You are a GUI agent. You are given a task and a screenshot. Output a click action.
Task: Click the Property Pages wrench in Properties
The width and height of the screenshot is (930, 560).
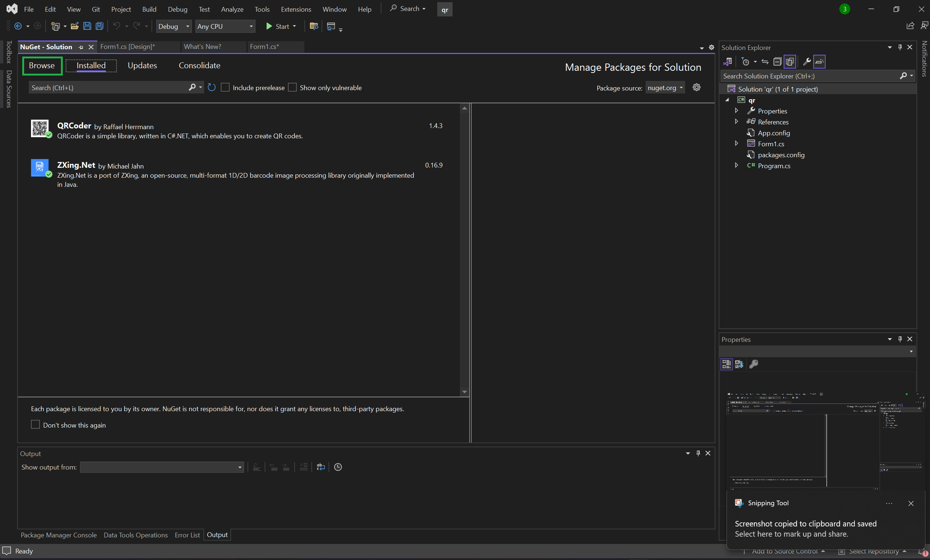pyautogui.click(x=753, y=364)
